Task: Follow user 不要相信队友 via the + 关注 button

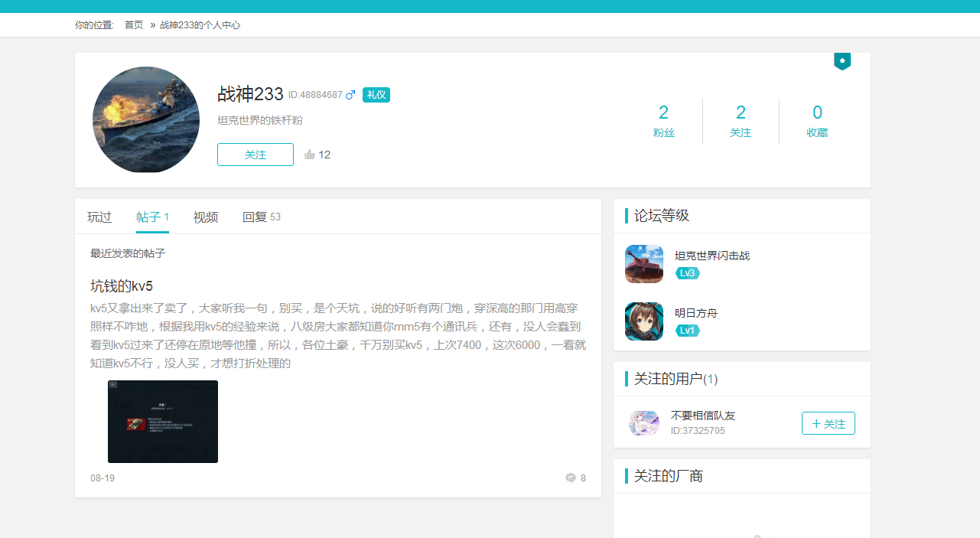Action: pyautogui.click(x=829, y=423)
